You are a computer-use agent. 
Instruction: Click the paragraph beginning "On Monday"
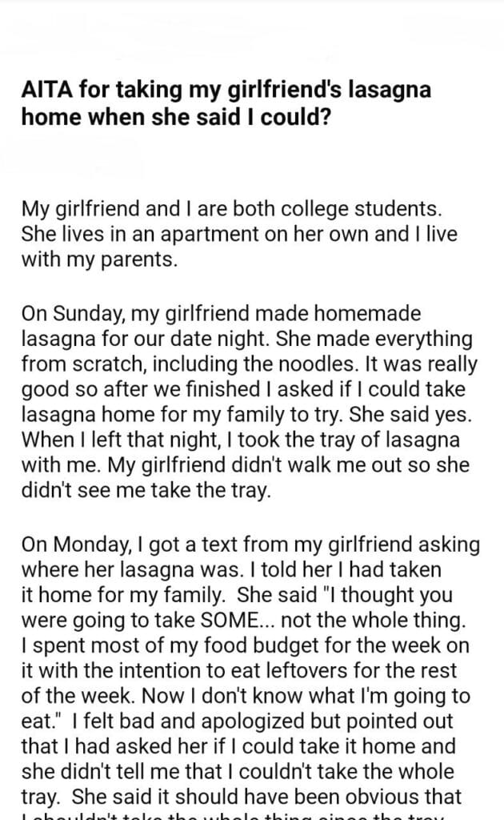pyautogui.click(x=251, y=671)
